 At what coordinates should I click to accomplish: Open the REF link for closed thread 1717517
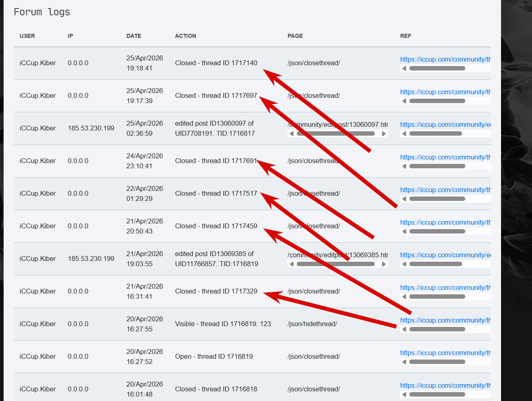[446, 190]
